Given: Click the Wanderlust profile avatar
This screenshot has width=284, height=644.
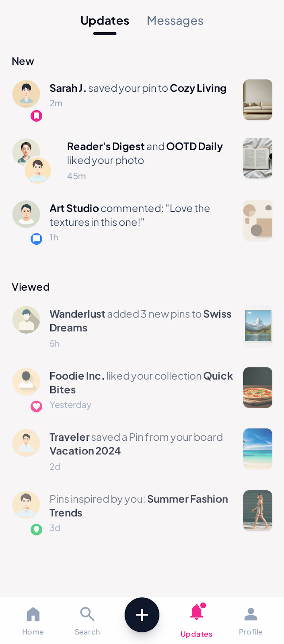Looking at the screenshot, I should click(x=26, y=320).
